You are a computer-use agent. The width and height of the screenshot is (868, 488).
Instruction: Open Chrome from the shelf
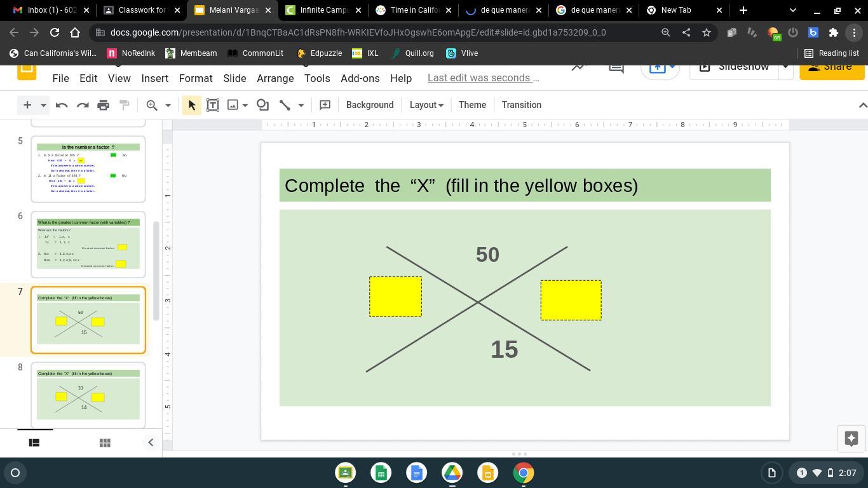(524, 473)
